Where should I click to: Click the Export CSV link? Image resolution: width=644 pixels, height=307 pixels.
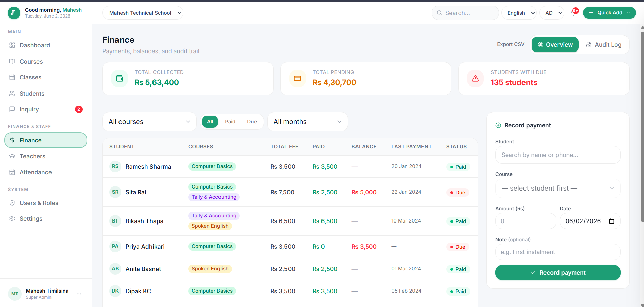511,44
